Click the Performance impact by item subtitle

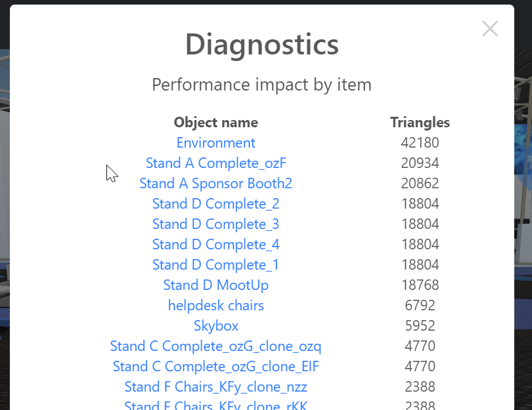tap(261, 85)
